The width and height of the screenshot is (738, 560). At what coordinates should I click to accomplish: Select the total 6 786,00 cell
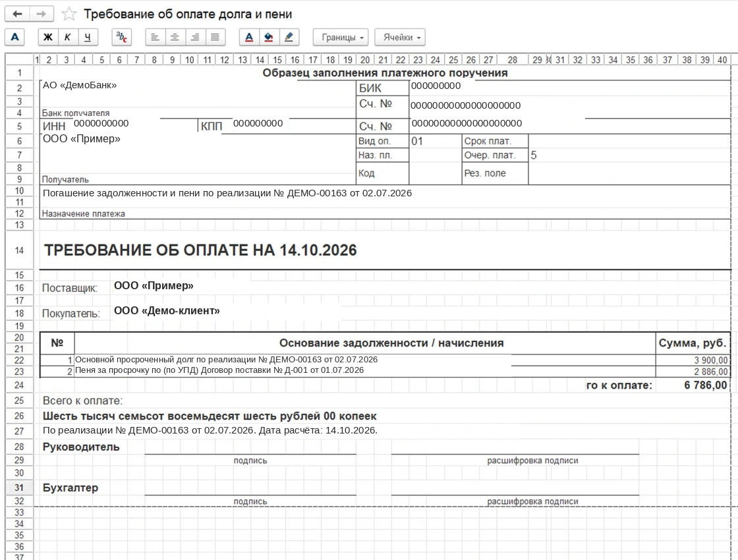pyautogui.click(x=693, y=385)
